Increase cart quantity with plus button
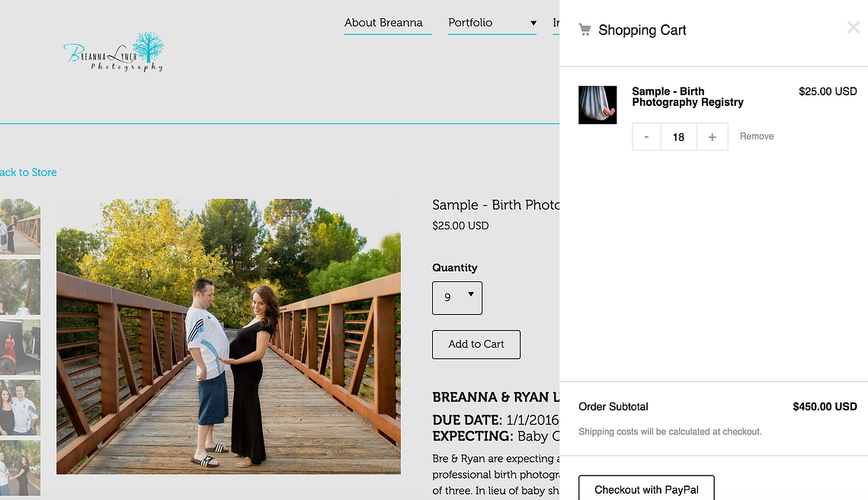Screen dimensions: 868x500 coord(712,137)
